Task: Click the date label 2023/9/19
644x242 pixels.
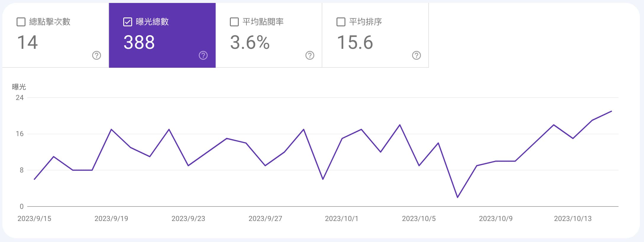Action: (111, 219)
